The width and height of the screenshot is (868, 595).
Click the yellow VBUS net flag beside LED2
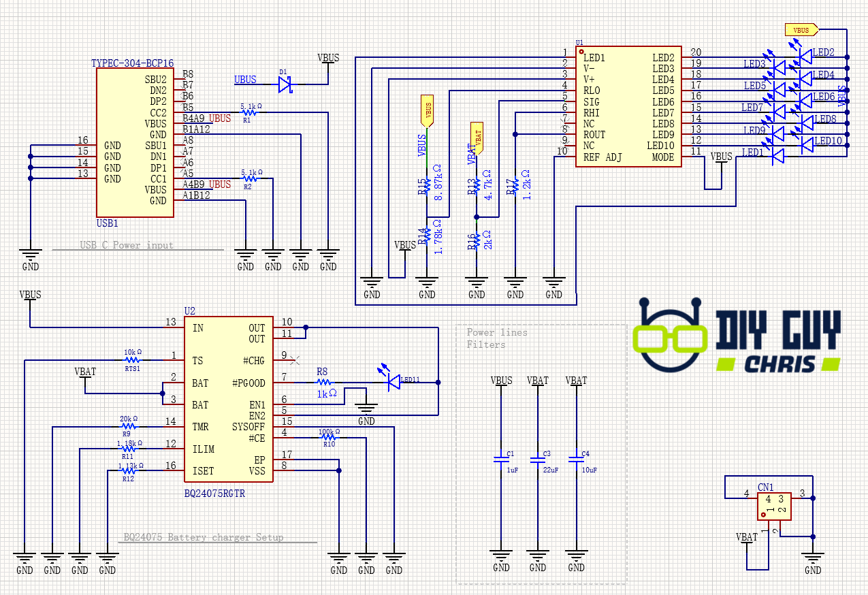[801, 30]
